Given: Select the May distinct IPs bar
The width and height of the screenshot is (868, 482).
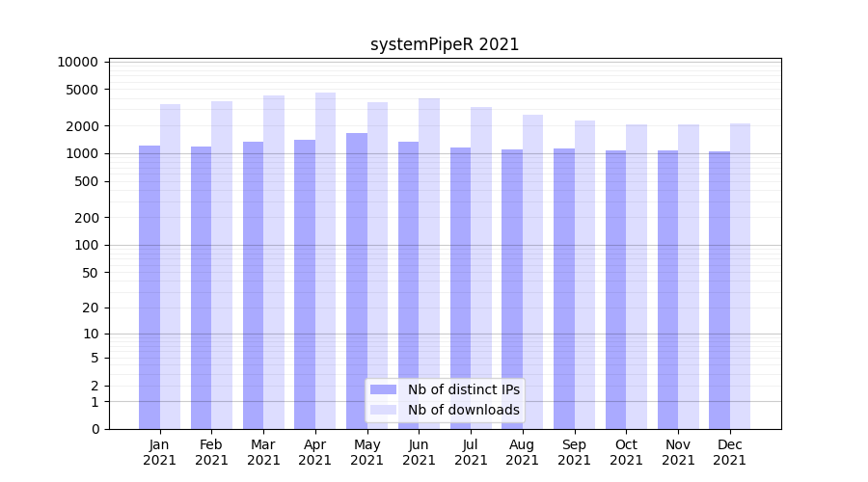Looking at the screenshot, I should pos(357,281).
